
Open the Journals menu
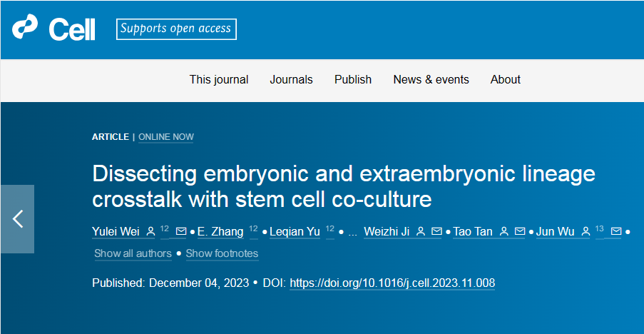(291, 80)
